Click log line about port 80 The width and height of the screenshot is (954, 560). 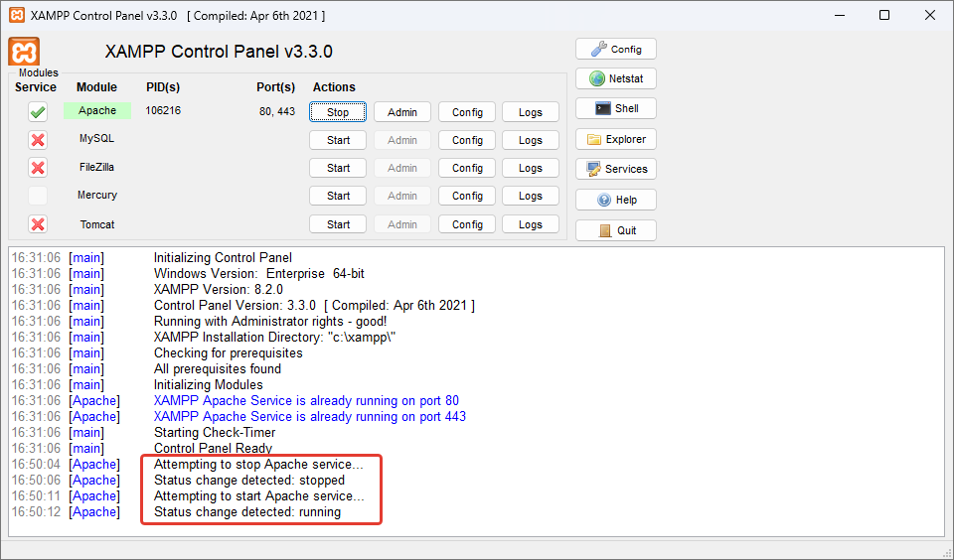[306, 401]
